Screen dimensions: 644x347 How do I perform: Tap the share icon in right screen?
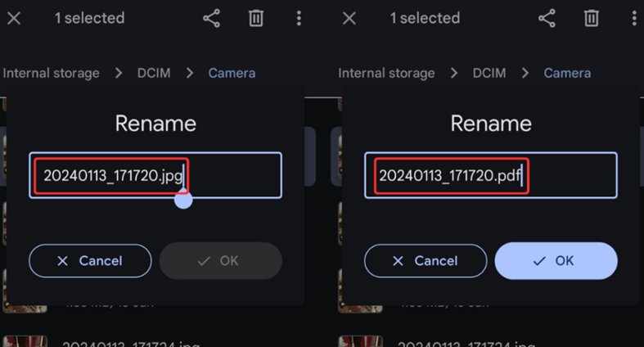point(547,19)
